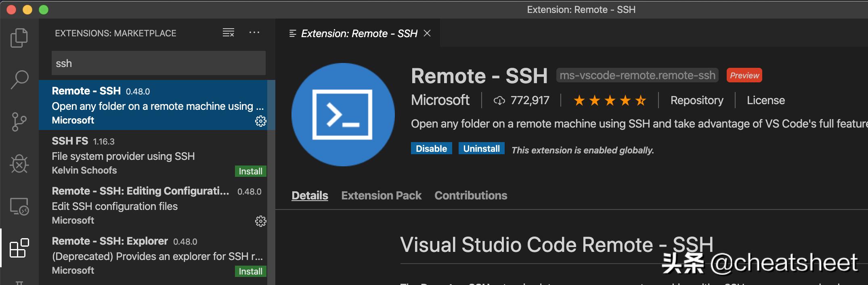
Task: Click the ssh search input field
Action: (159, 63)
